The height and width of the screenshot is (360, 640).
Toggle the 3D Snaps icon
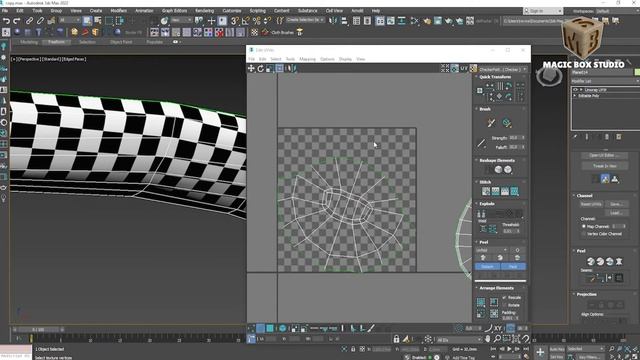[235, 20]
